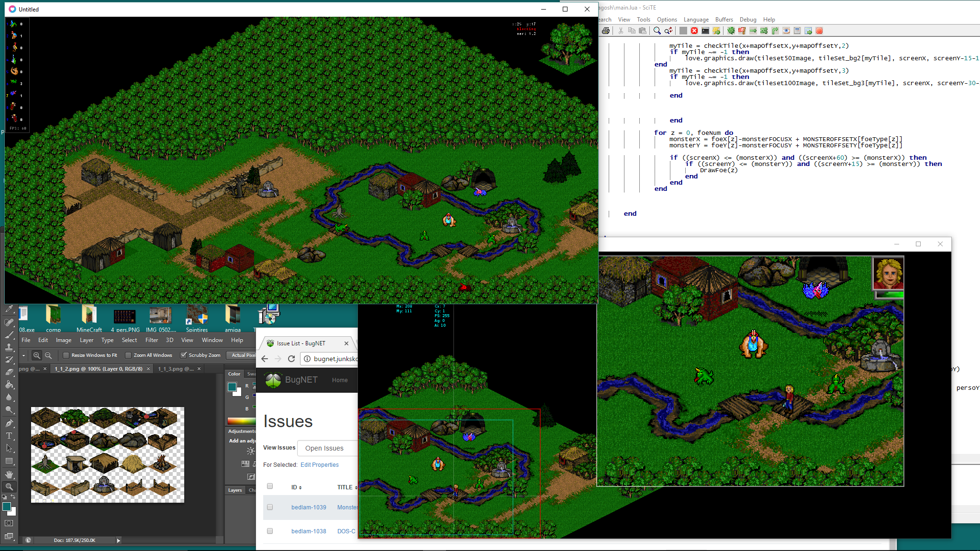Pick a color from the spectrum ramp
The height and width of the screenshot is (551, 980).
(242, 421)
